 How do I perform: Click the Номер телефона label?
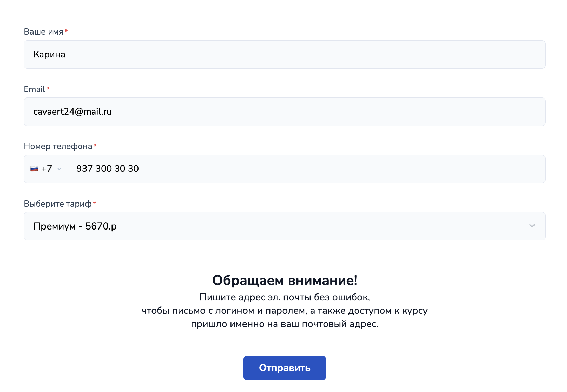tap(58, 146)
